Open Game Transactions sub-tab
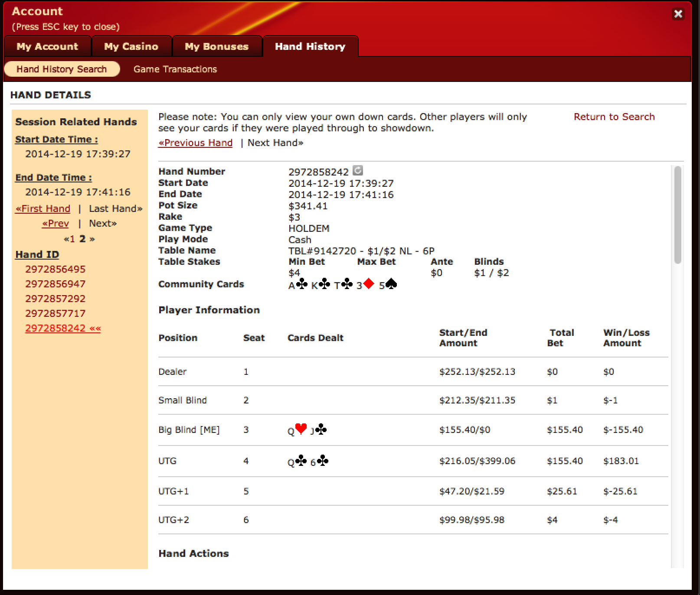This screenshot has height=595, width=700. click(x=175, y=69)
